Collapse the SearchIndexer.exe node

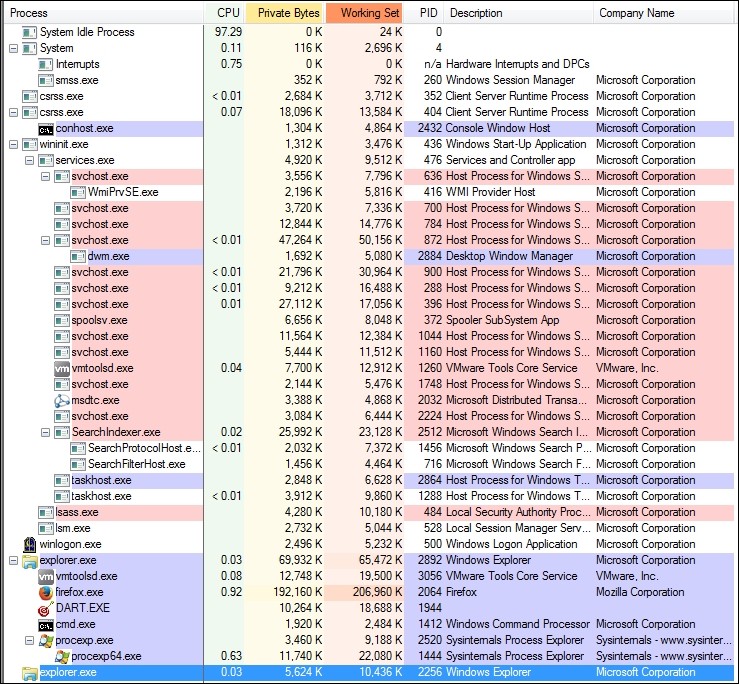pyautogui.click(x=46, y=432)
